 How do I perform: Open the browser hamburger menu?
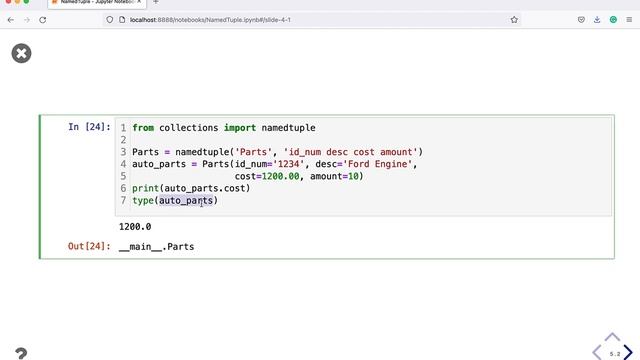[x=629, y=20]
